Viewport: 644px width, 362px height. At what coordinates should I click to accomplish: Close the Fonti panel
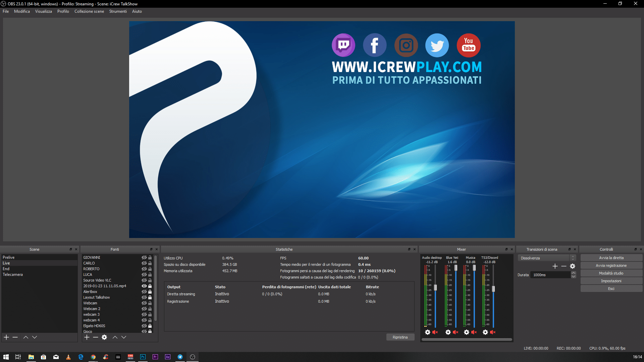tap(157, 249)
